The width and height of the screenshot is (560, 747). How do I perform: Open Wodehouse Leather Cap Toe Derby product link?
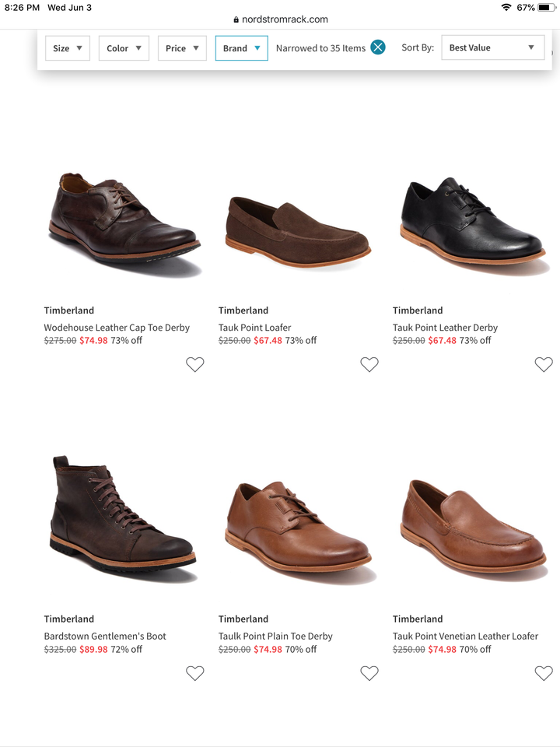point(117,328)
